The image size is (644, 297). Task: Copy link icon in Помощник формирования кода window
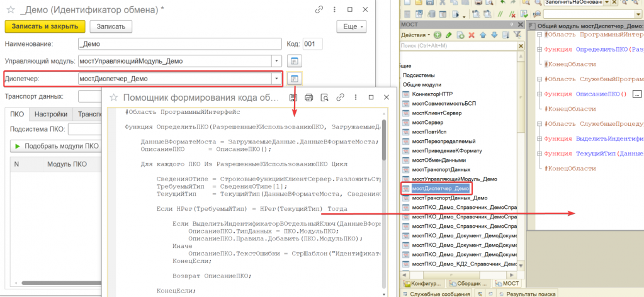(340, 98)
